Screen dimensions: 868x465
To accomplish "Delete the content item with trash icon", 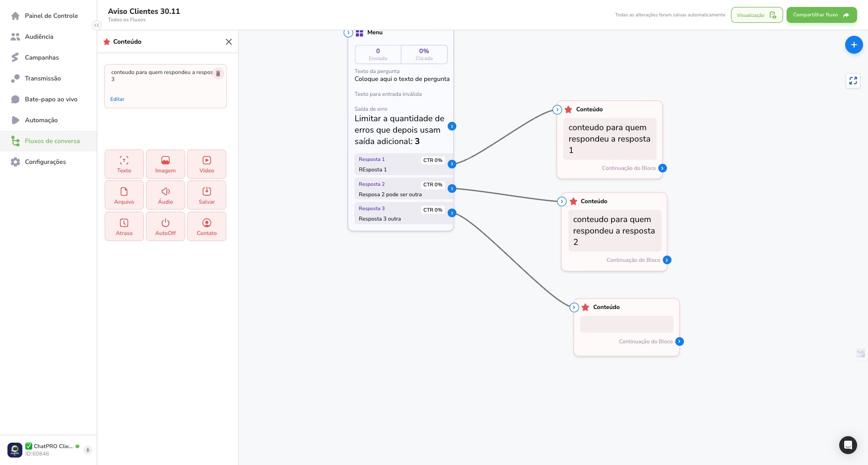I will pyautogui.click(x=218, y=74).
